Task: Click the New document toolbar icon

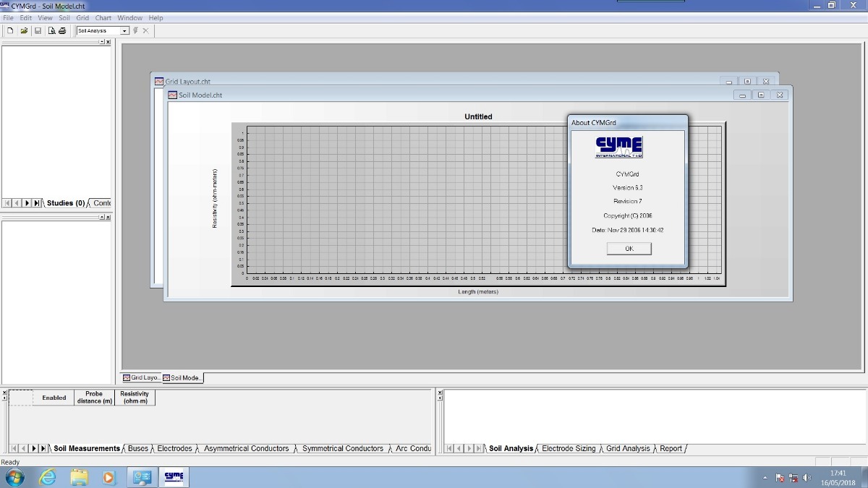Action: pyautogui.click(x=10, y=30)
